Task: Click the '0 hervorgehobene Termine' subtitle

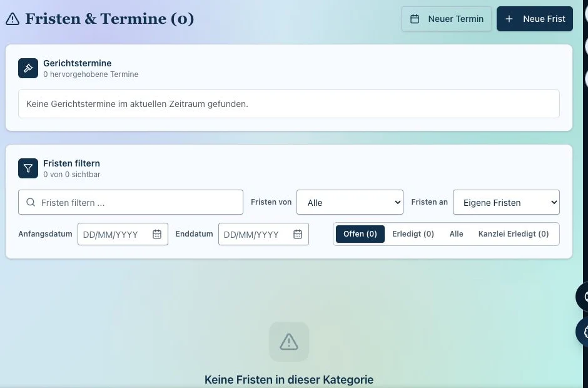Action: [91, 74]
